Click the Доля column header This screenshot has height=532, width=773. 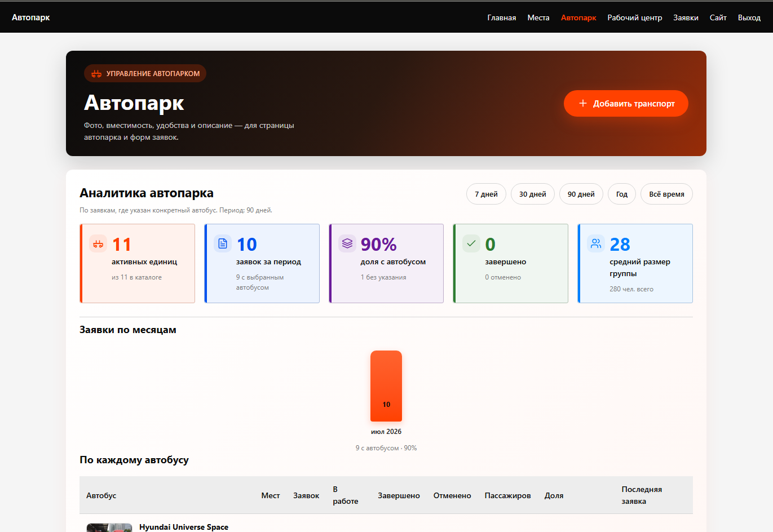(x=554, y=495)
